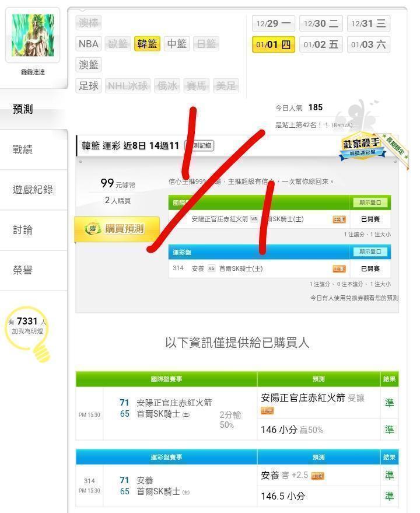Click the lightbulb add-as-beacon icon
Image resolution: width=420 pixels, height=513 pixels.
(28, 334)
